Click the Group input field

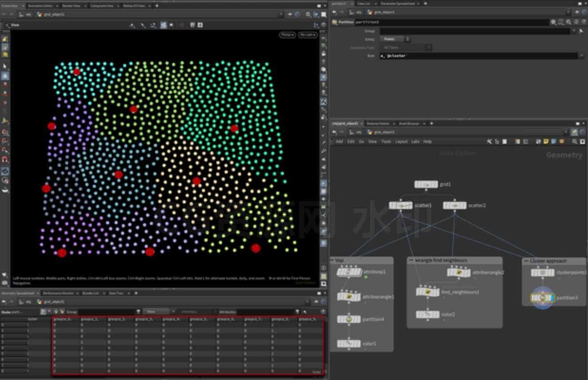point(475,31)
